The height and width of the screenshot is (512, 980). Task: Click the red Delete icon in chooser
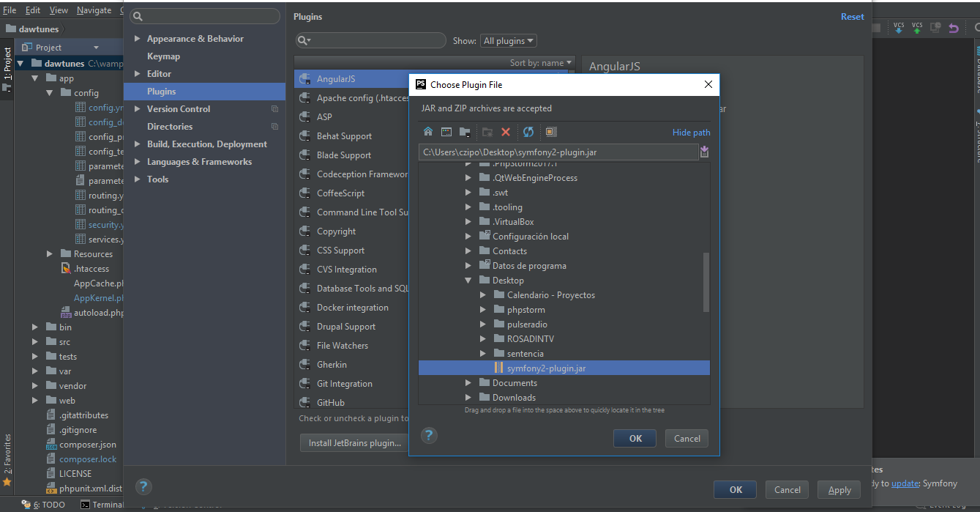tap(506, 132)
